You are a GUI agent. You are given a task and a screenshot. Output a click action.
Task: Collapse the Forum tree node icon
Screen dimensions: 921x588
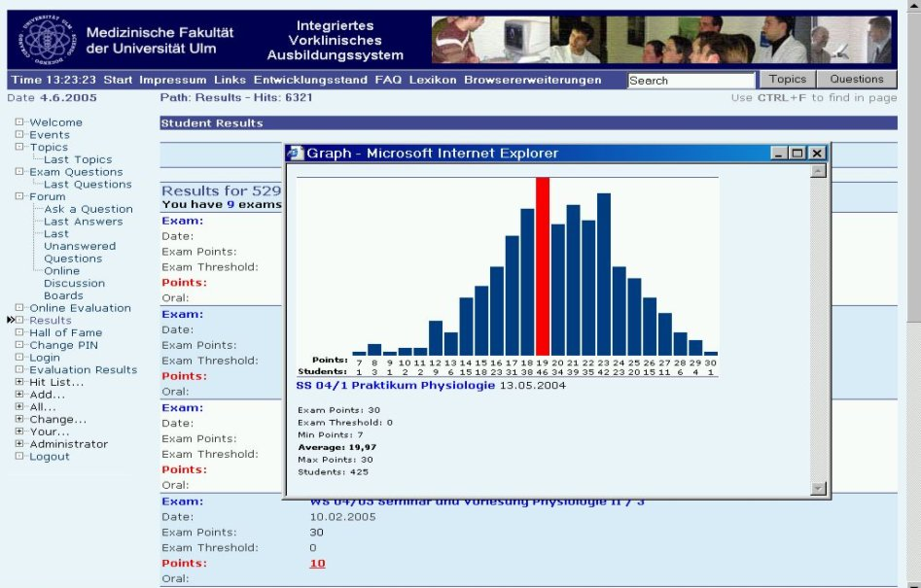click(19, 196)
